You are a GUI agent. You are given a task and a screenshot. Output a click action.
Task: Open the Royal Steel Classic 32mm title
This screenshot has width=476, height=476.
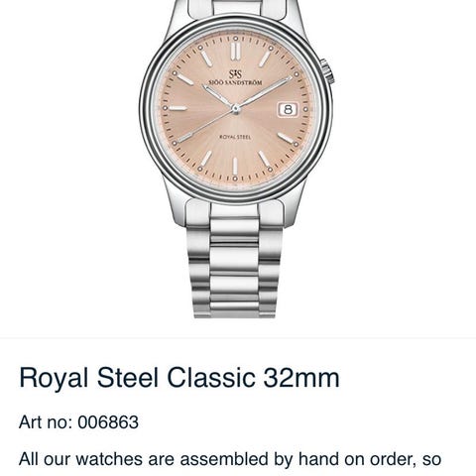[x=179, y=377]
